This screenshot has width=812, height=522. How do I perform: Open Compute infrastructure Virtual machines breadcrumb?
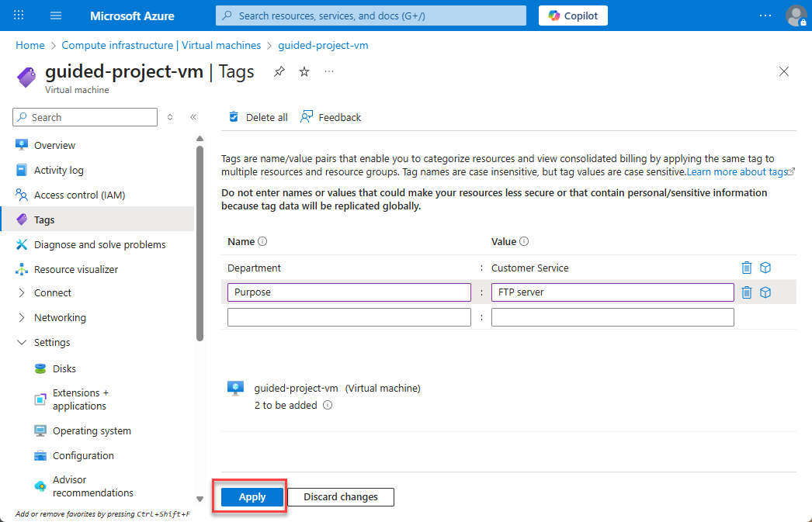pyautogui.click(x=161, y=46)
